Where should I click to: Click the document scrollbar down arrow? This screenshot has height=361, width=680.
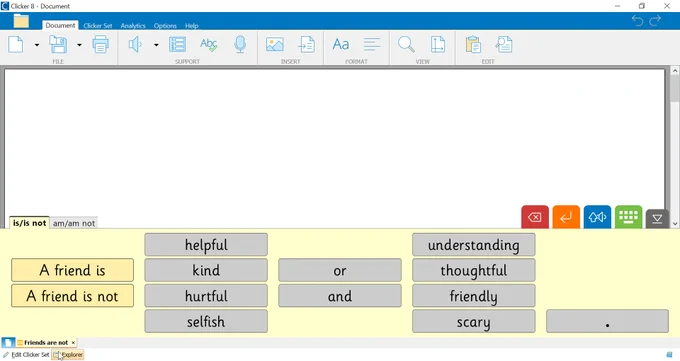click(675, 224)
